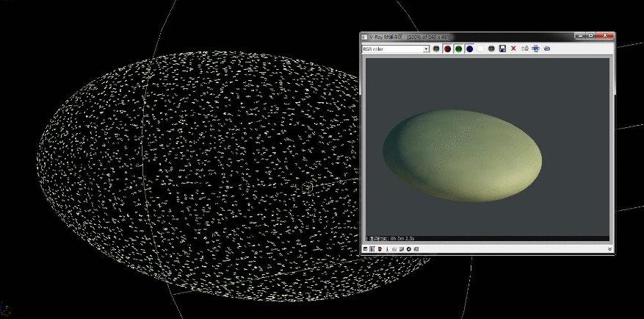Viewport: 644px width, 319px height.
Task: Toggle the green channel button
Action: point(458,49)
